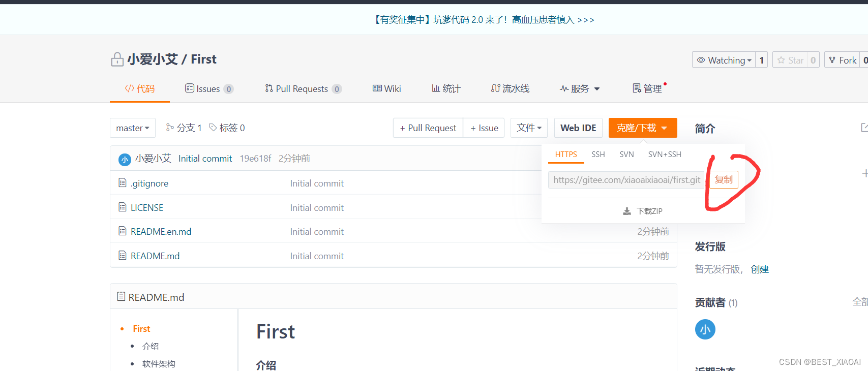This screenshot has height=371, width=868.
Task: Open Initial commit message for README.md
Action: click(x=317, y=256)
